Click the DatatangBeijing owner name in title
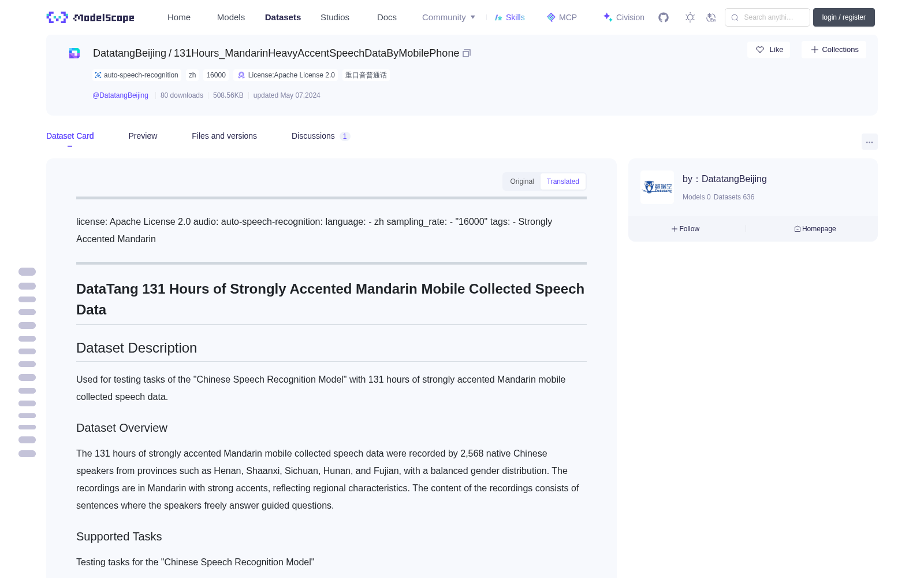Image resolution: width=924 pixels, height=578 pixels. (x=129, y=53)
